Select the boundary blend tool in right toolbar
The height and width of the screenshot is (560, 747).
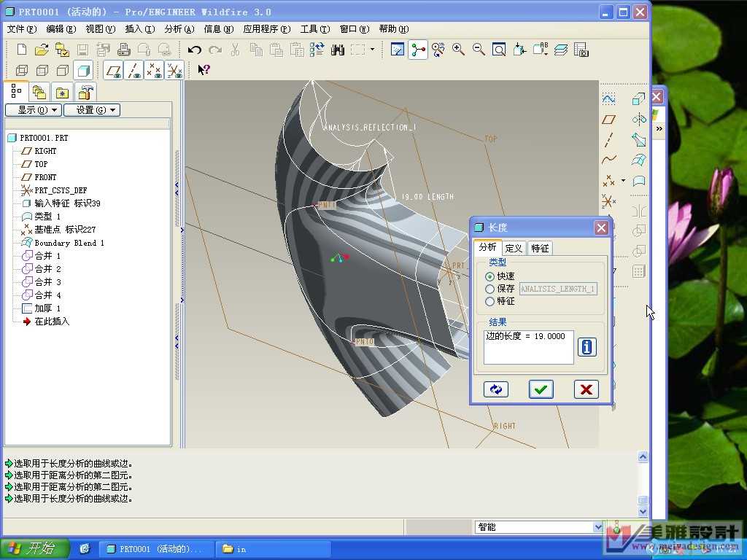(638, 160)
